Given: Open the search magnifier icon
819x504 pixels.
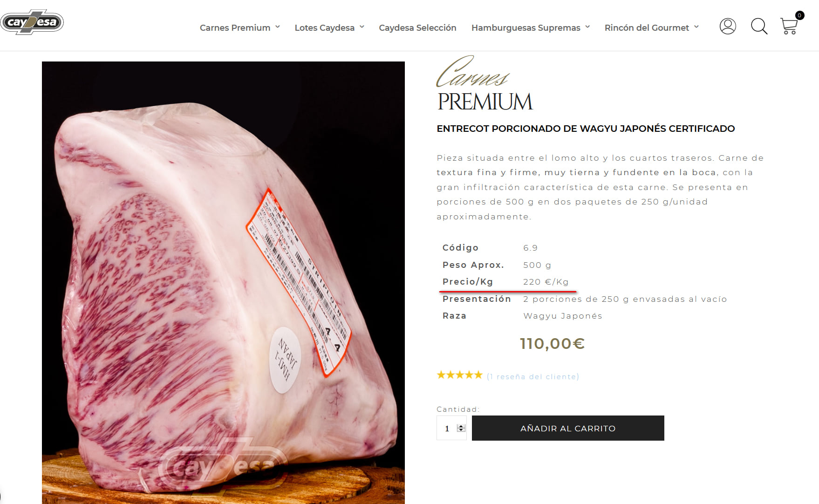Looking at the screenshot, I should 759,26.
